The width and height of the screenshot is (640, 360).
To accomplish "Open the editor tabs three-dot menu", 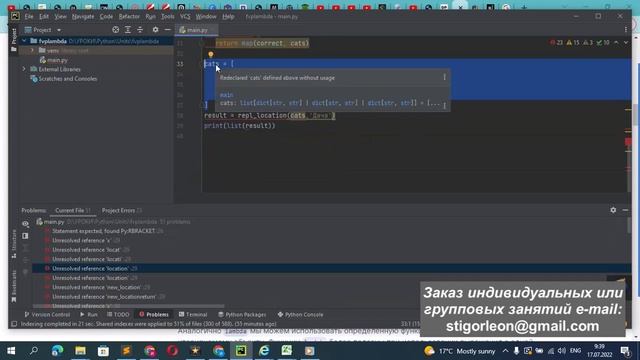I will coord(626,30).
